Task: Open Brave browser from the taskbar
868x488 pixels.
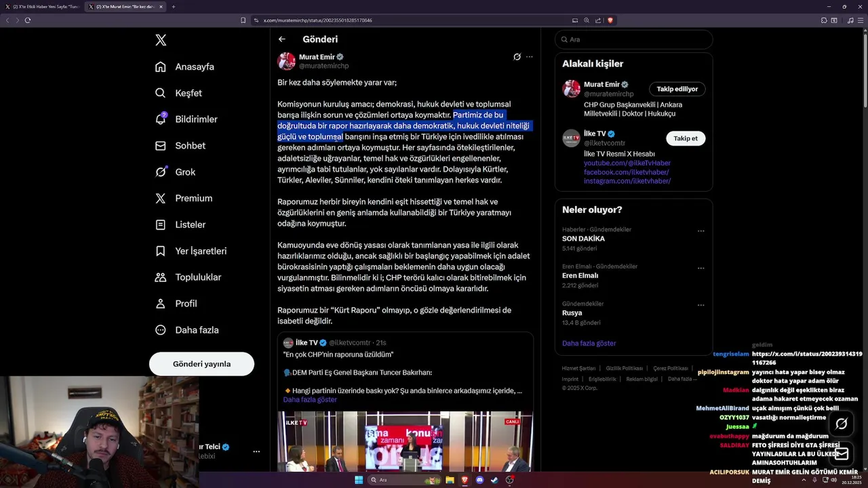Action: [x=465, y=480]
